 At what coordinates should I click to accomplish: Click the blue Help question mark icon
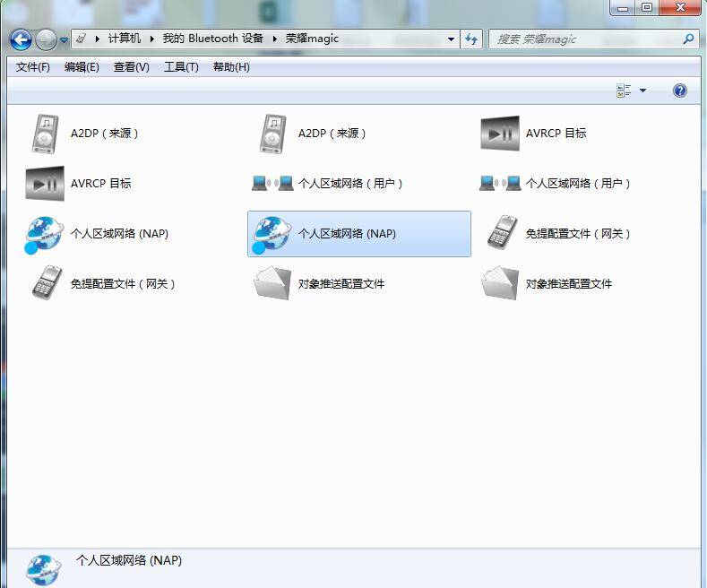[680, 91]
